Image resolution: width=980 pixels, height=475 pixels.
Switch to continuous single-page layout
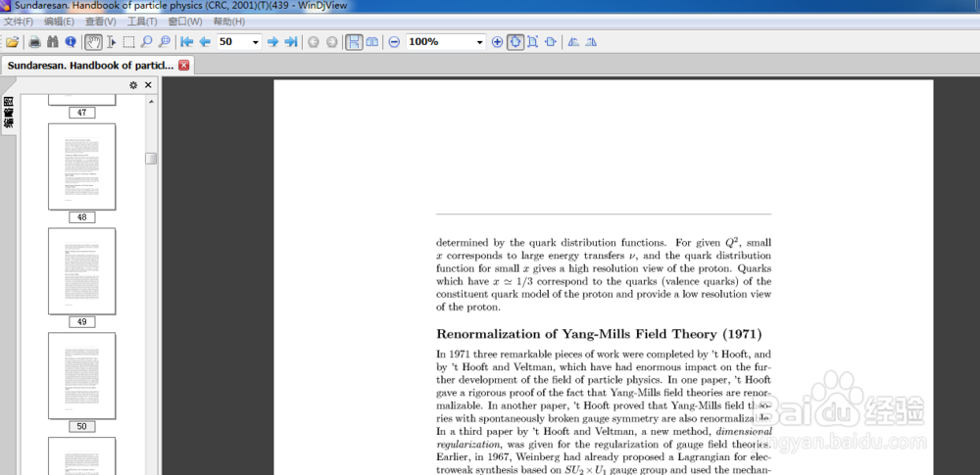(x=354, y=42)
